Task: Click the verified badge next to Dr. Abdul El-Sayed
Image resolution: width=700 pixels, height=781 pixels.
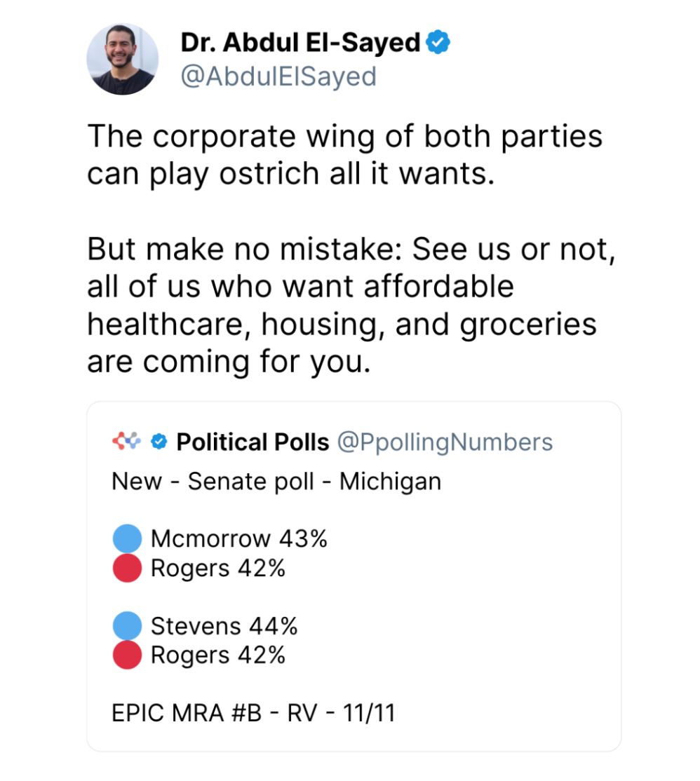Action: point(436,41)
